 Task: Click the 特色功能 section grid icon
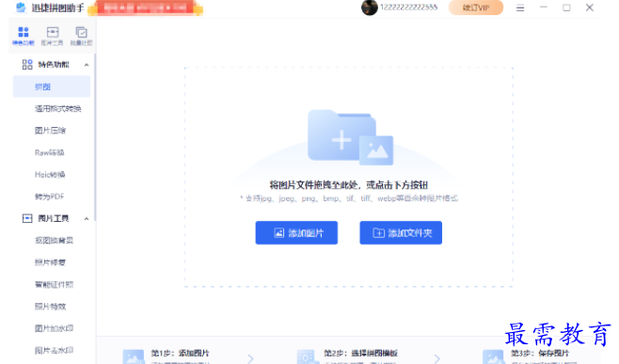(x=27, y=64)
